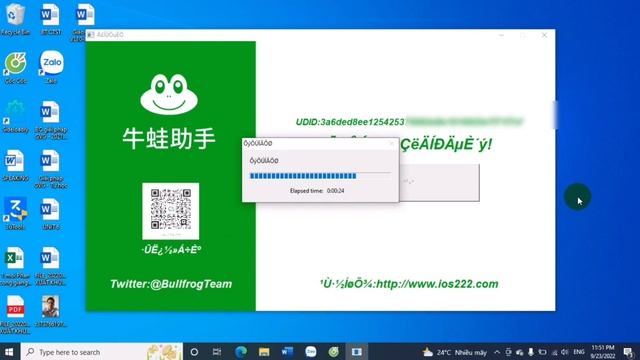Click the microphone tray icon
Screen dimensions: 640x360
[531, 352]
